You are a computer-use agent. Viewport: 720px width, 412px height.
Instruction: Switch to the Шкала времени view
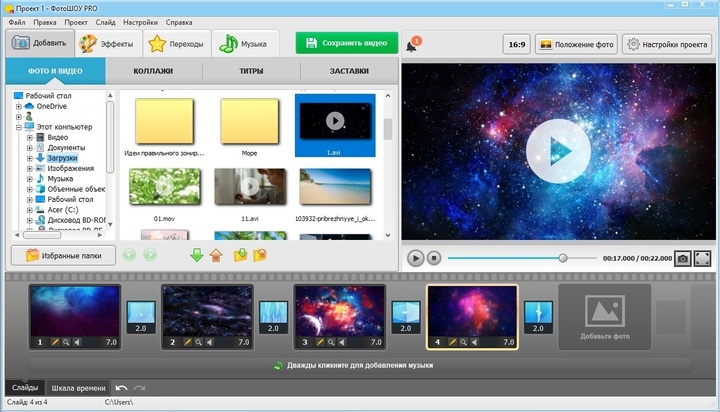pos(79,388)
